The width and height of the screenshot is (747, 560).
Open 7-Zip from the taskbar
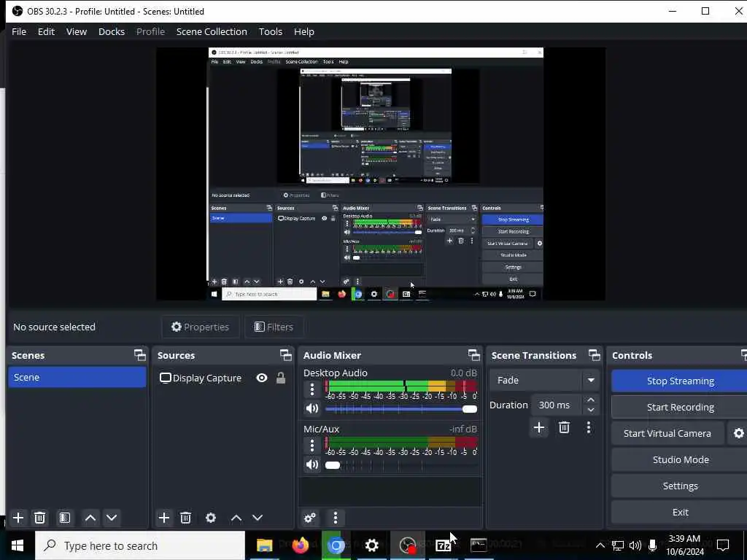pos(443,545)
